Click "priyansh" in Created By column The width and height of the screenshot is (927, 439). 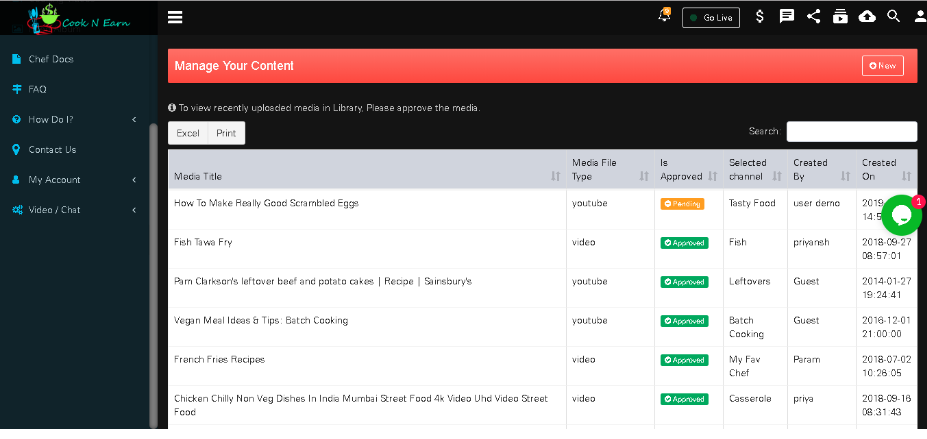pos(811,242)
